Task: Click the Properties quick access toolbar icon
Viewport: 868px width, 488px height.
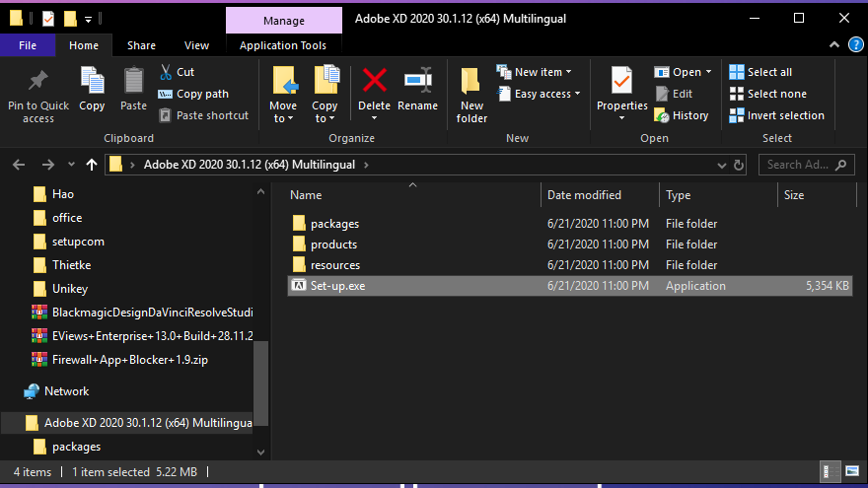Action: point(48,19)
